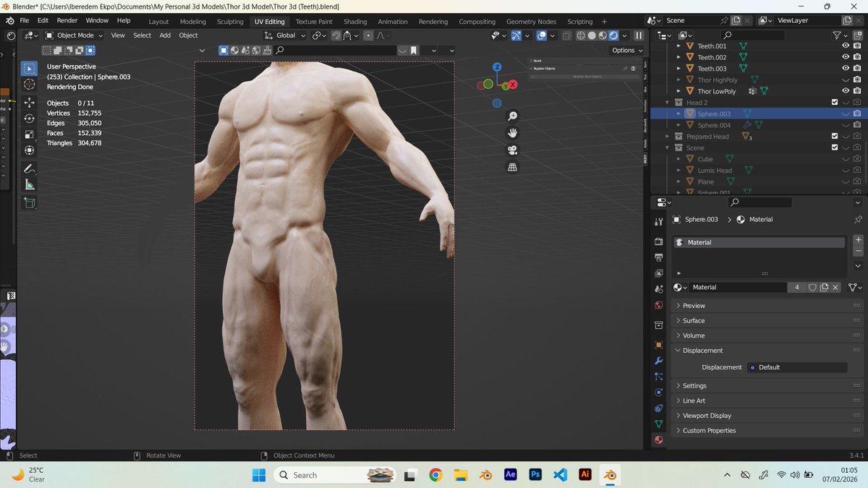Image resolution: width=868 pixels, height=488 pixels.
Task: Expand the Thor LowPoly tree item
Action: (x=678, y=91)
